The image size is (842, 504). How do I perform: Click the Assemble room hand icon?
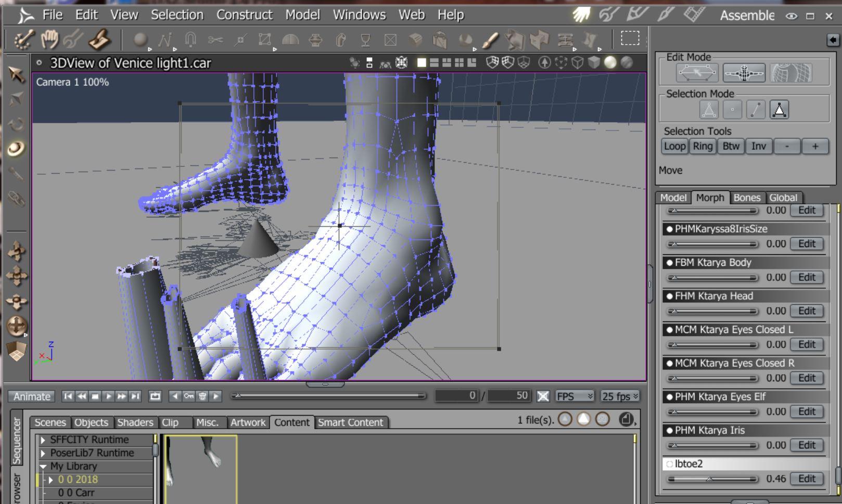(x=581, y=15)
